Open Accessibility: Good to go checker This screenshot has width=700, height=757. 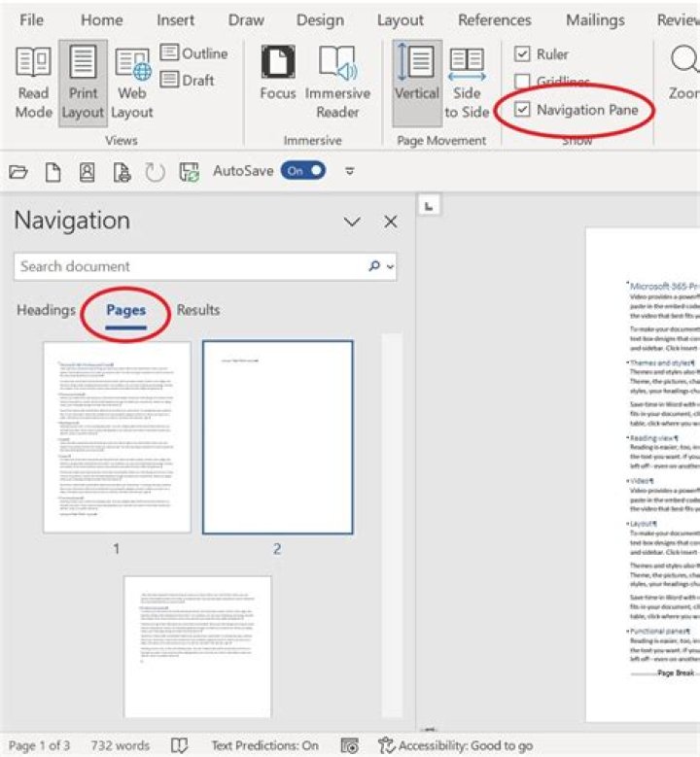[455, 745]
